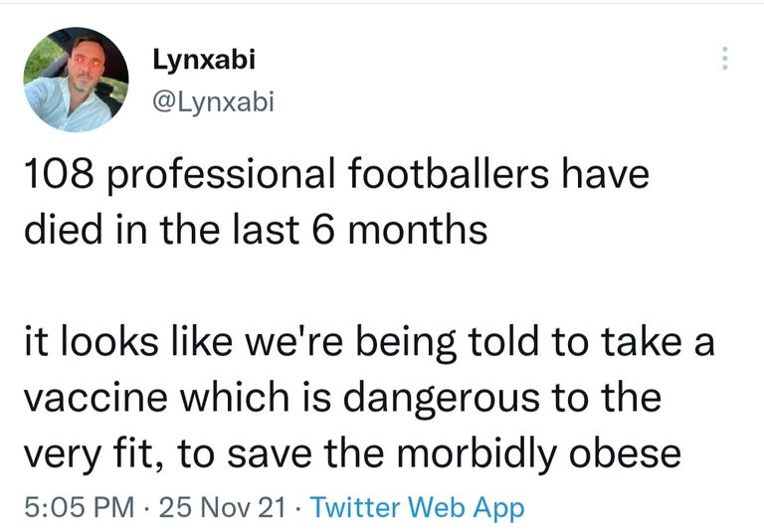764x532 pixels.
Task: Open the Twitter Web App source link
Action: click(x=417, y=508)
